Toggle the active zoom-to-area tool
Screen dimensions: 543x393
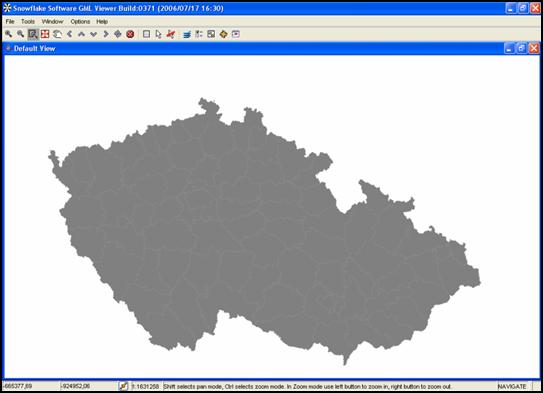pyautogui.click(x=33, y=34)
